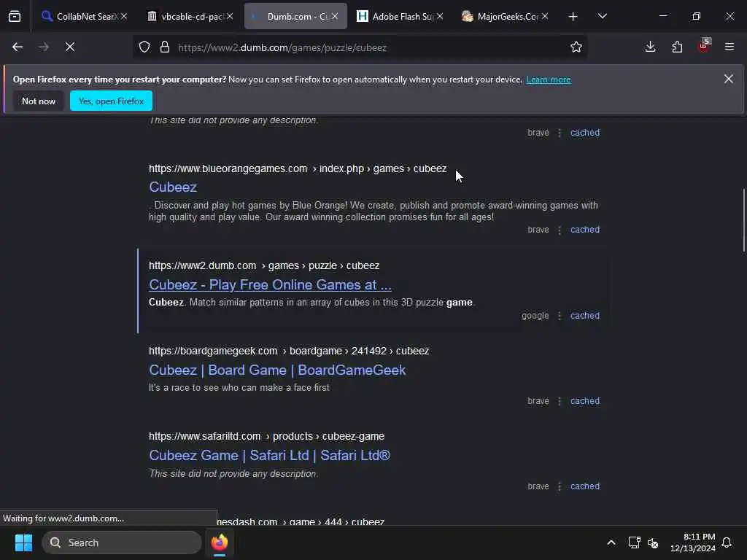Click 'brave' engine label on blueorangegames result
The width and height of the screenshot is (747, 560).
click(538, 230)
